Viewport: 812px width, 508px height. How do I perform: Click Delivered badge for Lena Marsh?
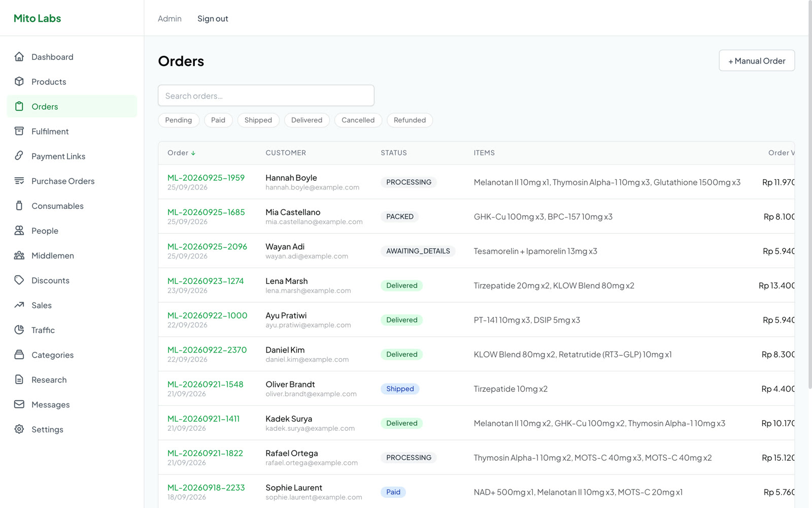pyautogui.click(x=402, y=285)
